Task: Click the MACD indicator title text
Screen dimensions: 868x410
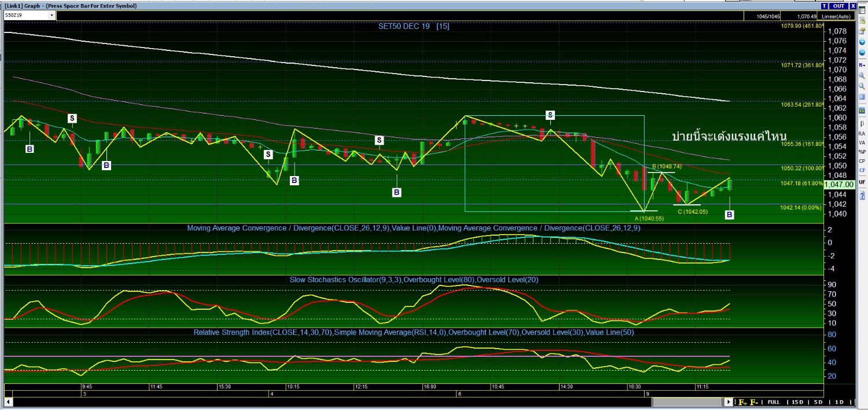Action: click(413, 228)
